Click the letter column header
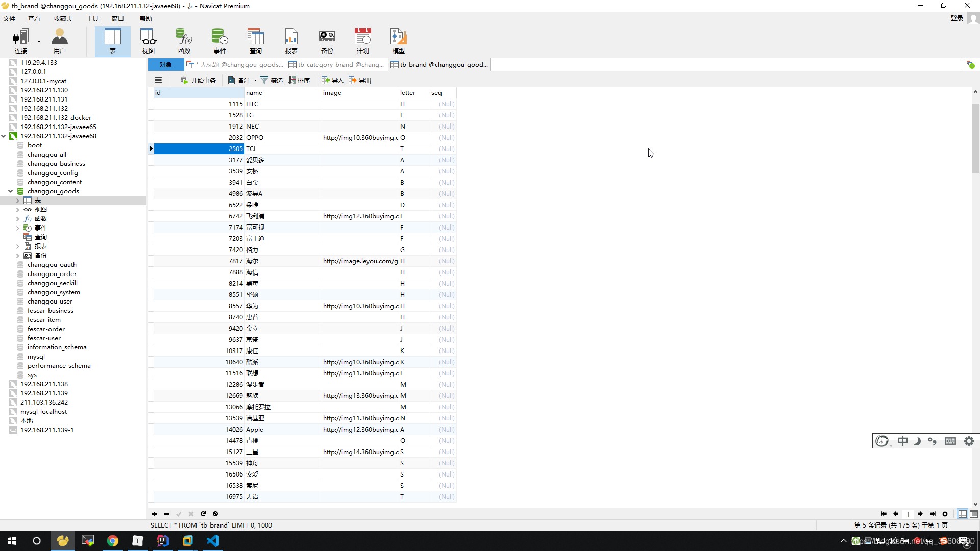 pyautogui.click(x=414, y=92)
